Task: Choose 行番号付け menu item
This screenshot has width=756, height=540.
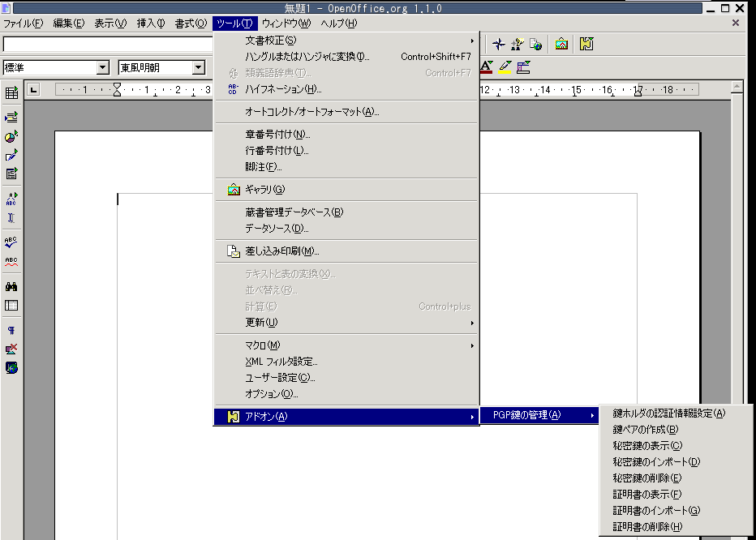Action: (x=346, y=151)
